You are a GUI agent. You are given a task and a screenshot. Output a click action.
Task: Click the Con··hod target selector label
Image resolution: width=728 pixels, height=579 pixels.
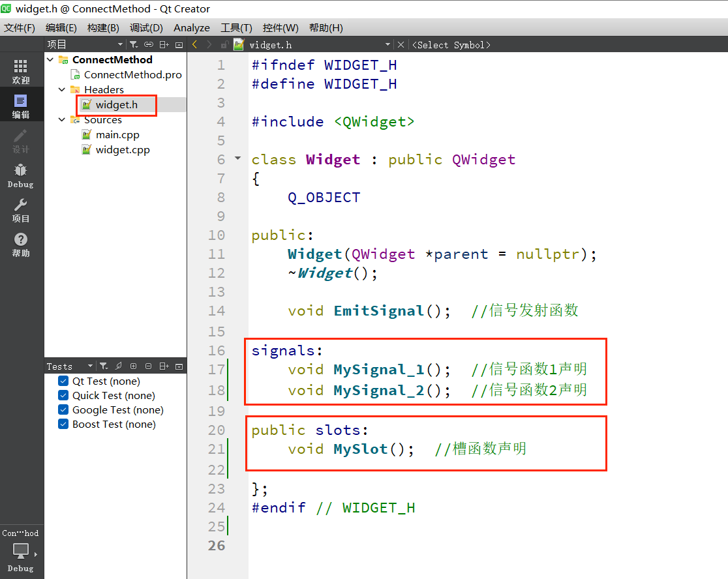pos(20,533)
